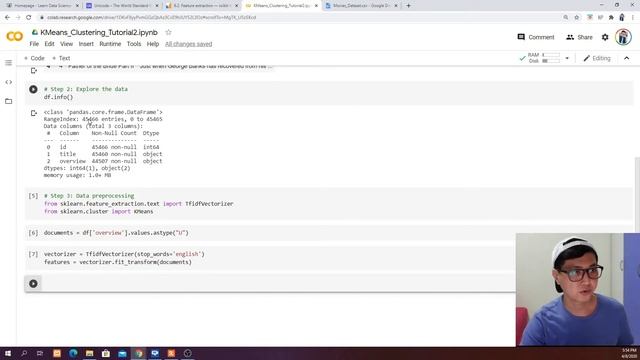Reload the page
This screenshot has width=640, height=360.
29,18
